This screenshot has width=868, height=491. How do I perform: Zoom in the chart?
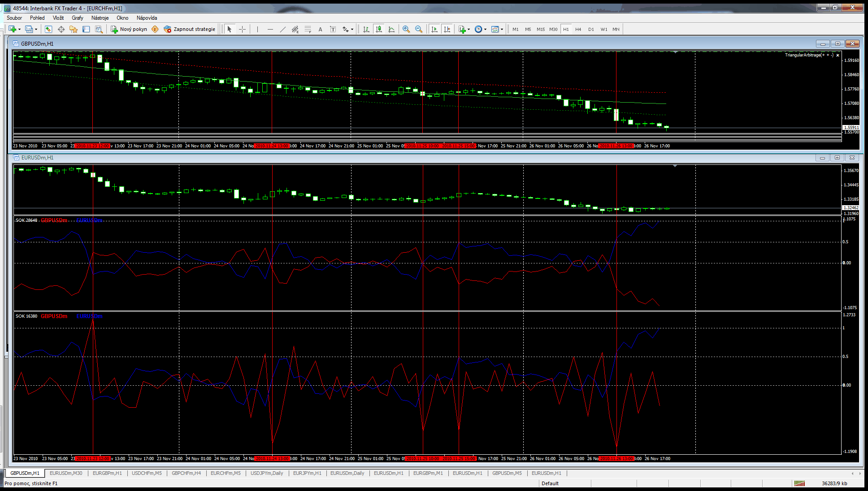pyautogui.click(x=406, y=29)
